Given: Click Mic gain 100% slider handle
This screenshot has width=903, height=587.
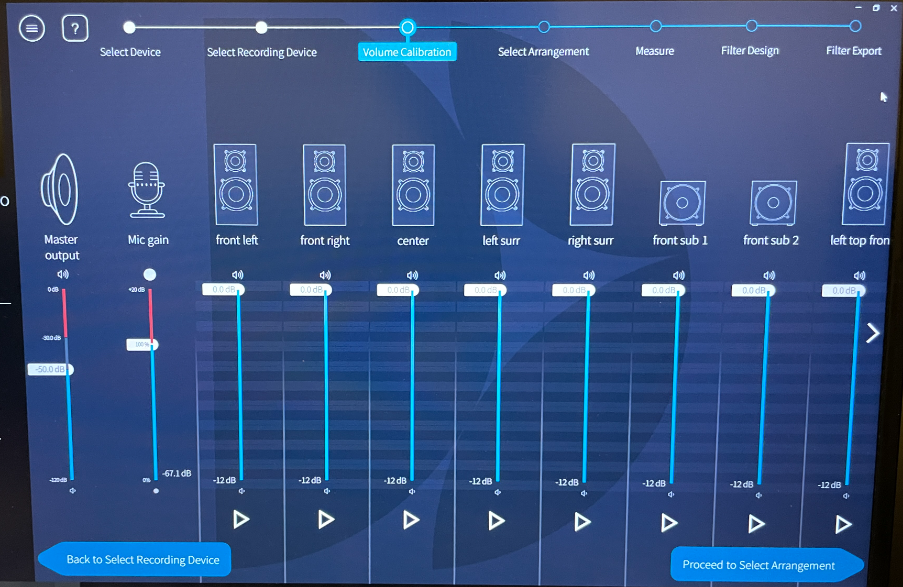Looking at the screenshot, I should click(142, 344).
